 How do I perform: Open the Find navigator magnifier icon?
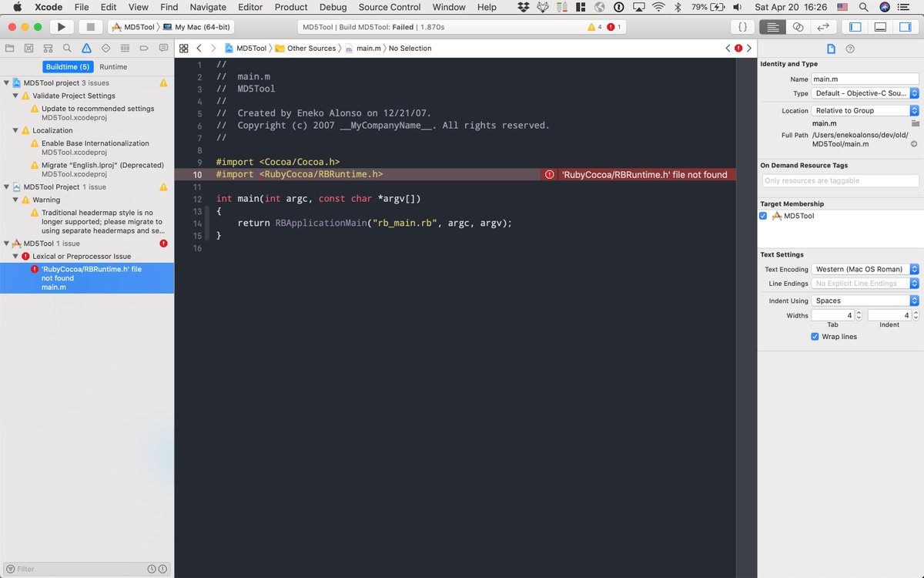67,48
